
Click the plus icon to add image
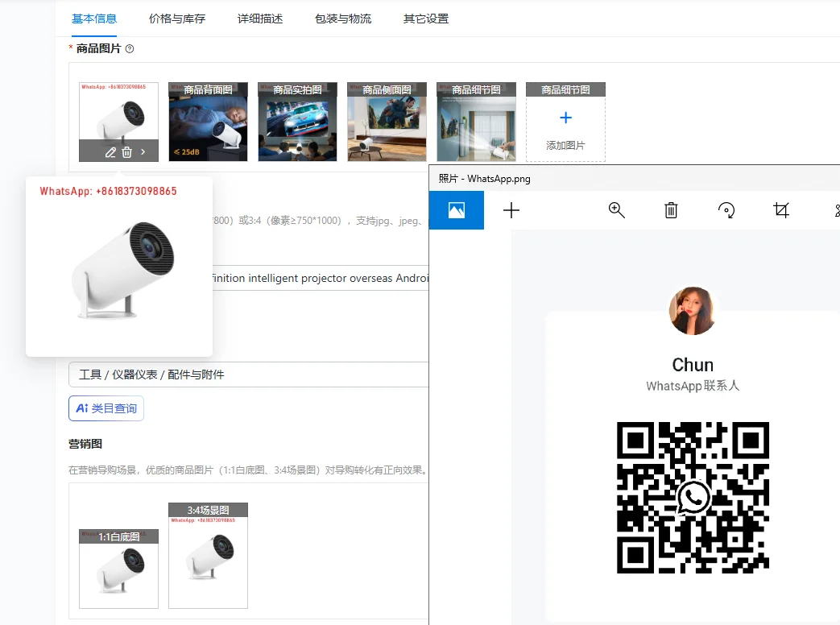tap(565, 118)
